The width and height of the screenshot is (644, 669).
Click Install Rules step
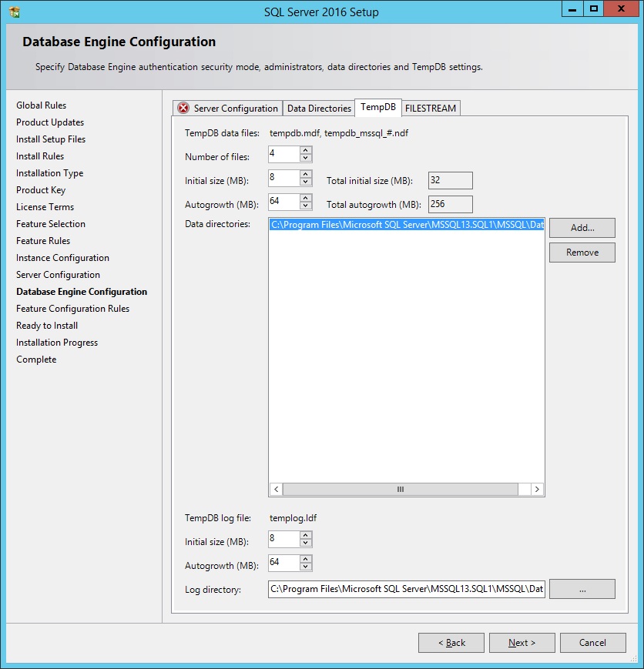(x=40, y=156)
